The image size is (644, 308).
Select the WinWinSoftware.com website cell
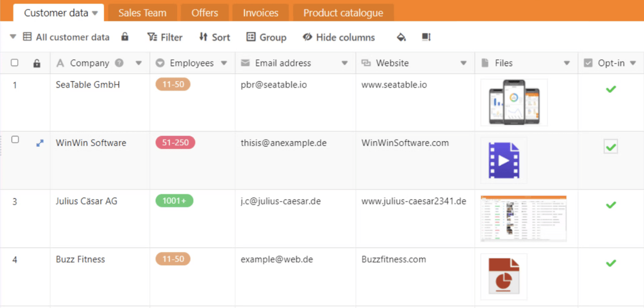pyautogui.click(x=415, y=160)
